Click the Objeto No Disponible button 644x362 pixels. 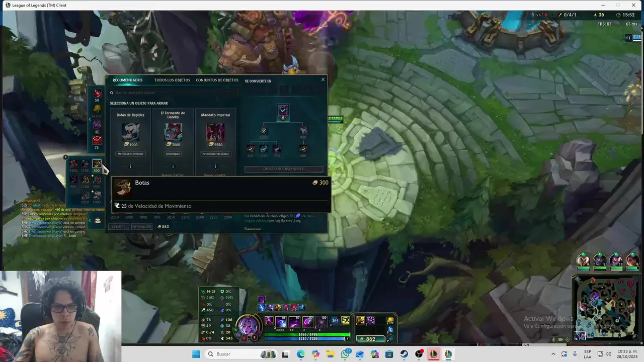(x=284, y=169)
